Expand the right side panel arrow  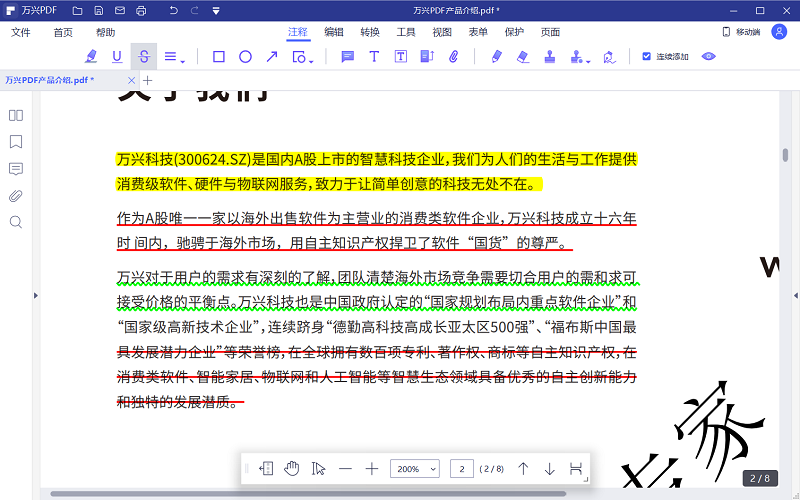click(795, 295)
